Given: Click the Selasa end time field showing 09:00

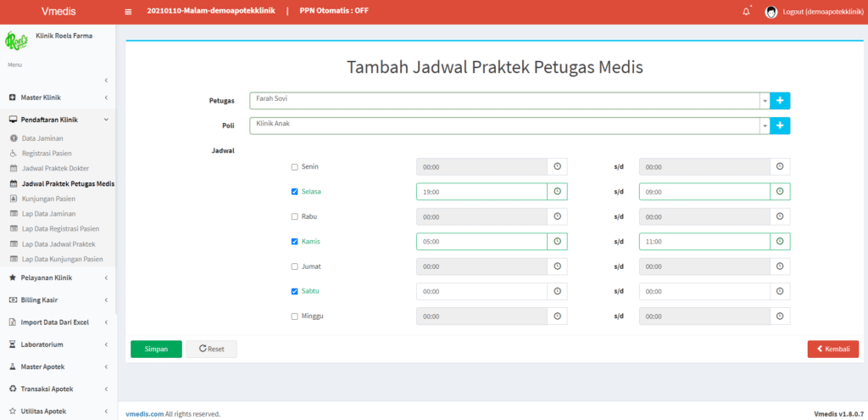Looking at the screenshot, I should [x=704, y=192].
